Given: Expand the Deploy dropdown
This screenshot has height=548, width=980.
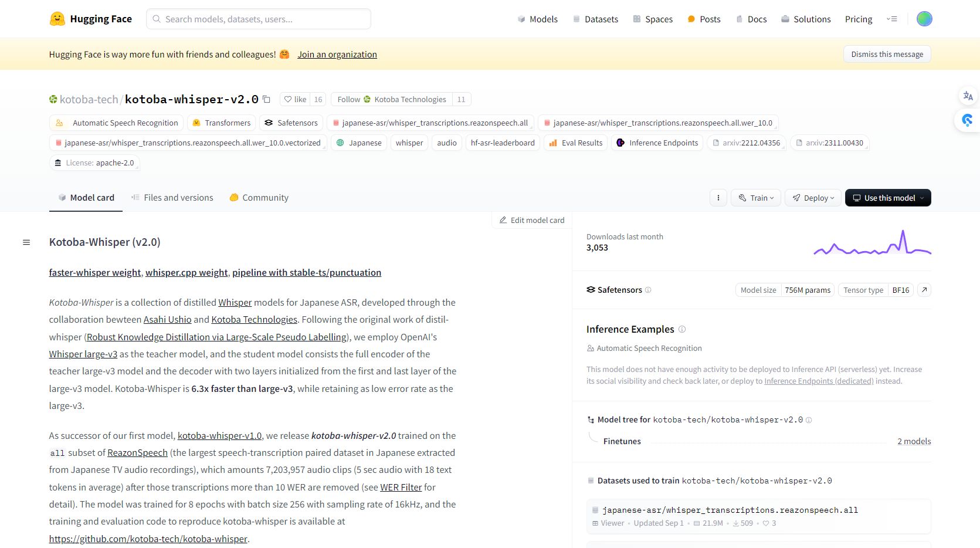Looking at the screenshot, I should click(813, 198).
